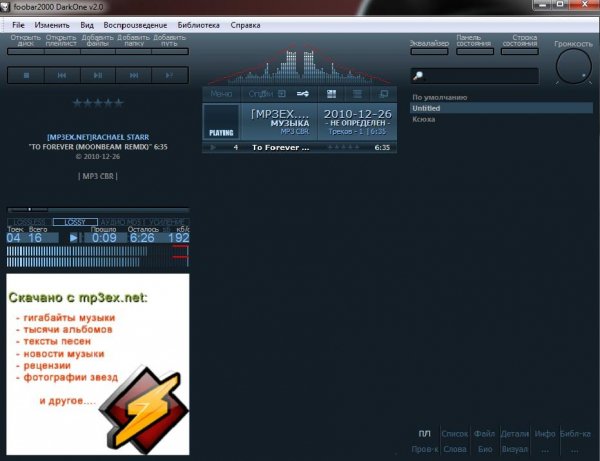Click the bitrate value 192
Image resolution: width=600 pixels, height=461 pixels.
(x=179, y=238)
